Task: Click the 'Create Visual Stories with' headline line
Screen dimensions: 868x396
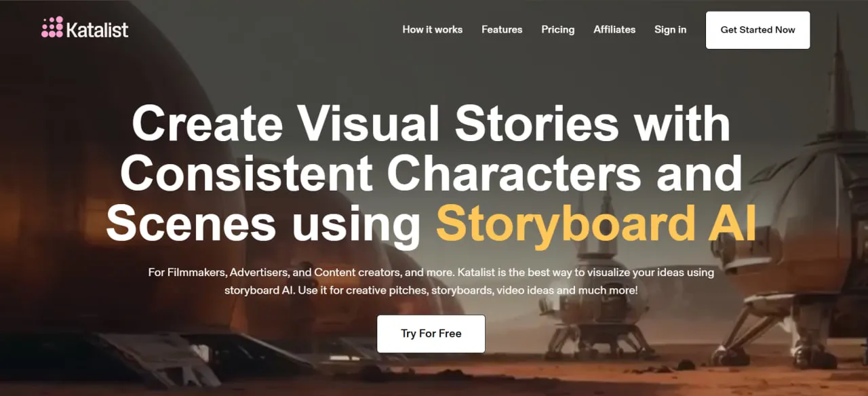Action: point(431,123)
